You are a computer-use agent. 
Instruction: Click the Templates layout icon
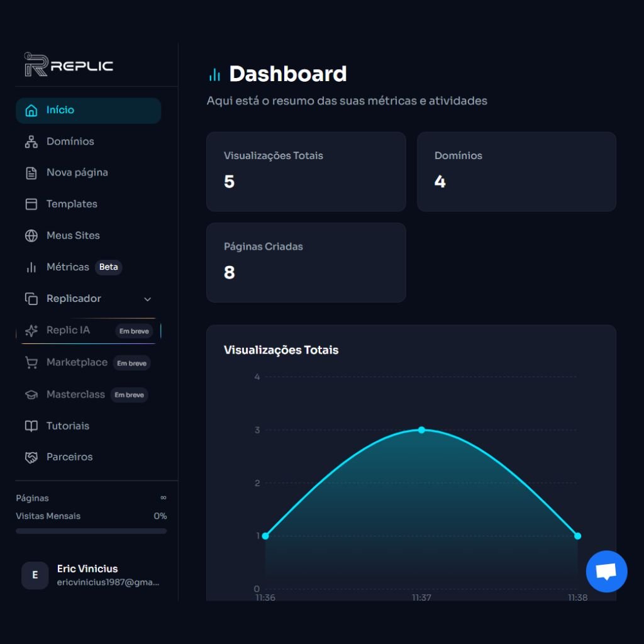(x=31, y=204)
